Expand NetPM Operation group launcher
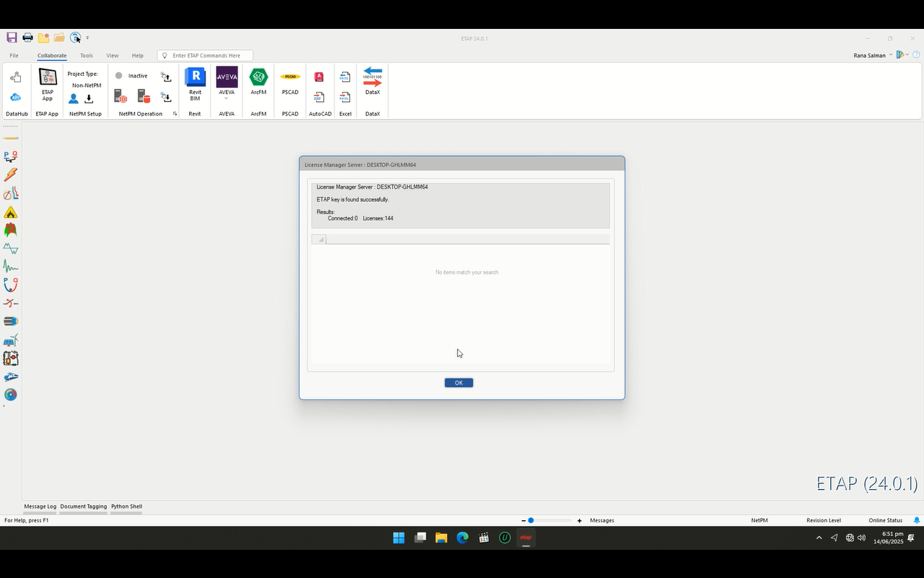This screenshot has width=924, height=578. coord(175,113)
